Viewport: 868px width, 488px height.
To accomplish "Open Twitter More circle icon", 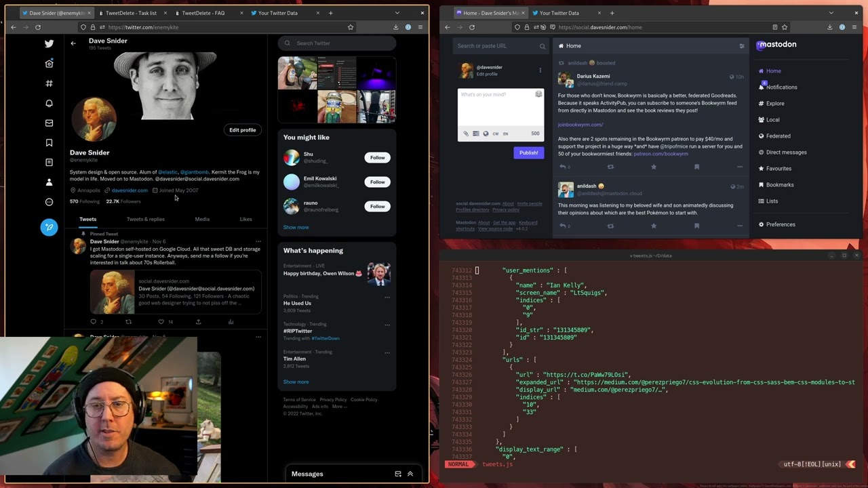I will [x=49, y=202].
